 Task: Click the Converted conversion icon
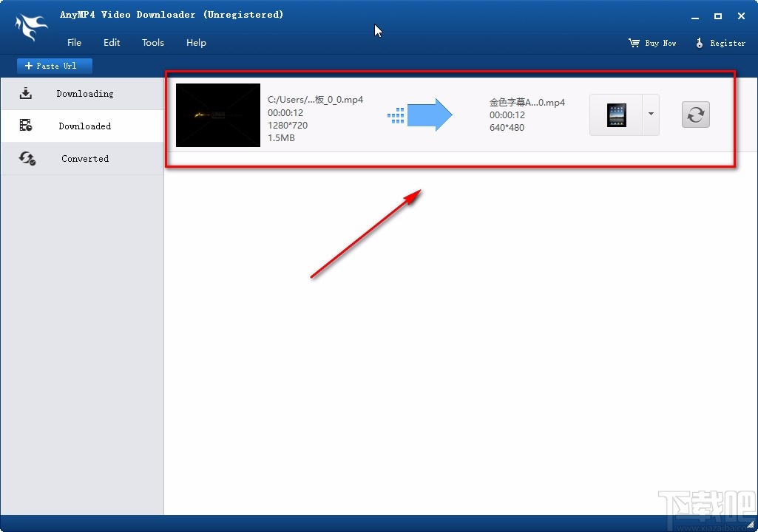(27, 158)
